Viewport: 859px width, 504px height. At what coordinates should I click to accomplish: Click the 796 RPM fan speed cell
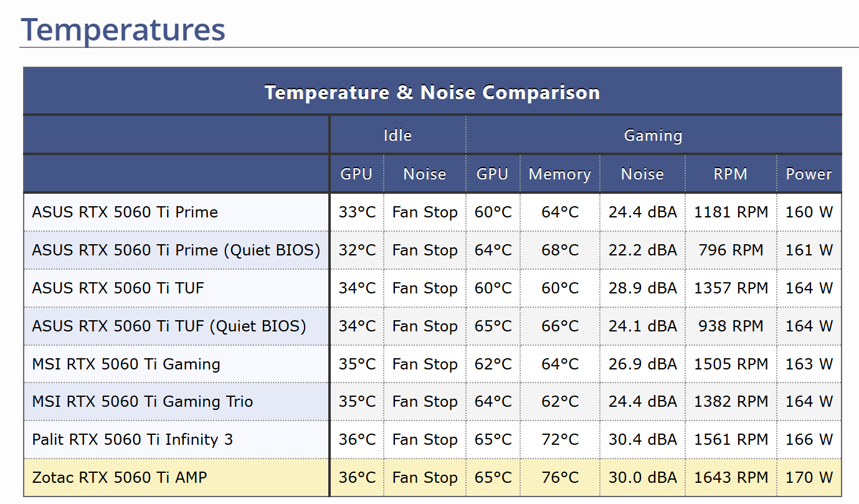coord(731,250)
